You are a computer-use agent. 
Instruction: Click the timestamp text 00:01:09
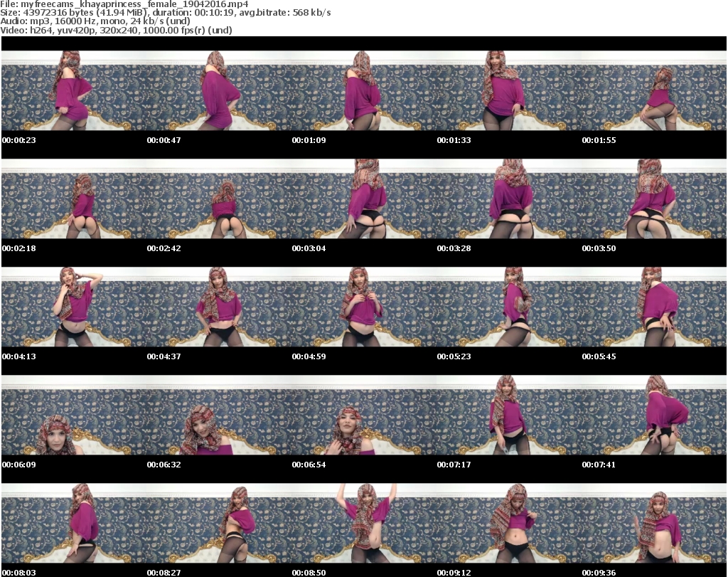pos(309,140)
